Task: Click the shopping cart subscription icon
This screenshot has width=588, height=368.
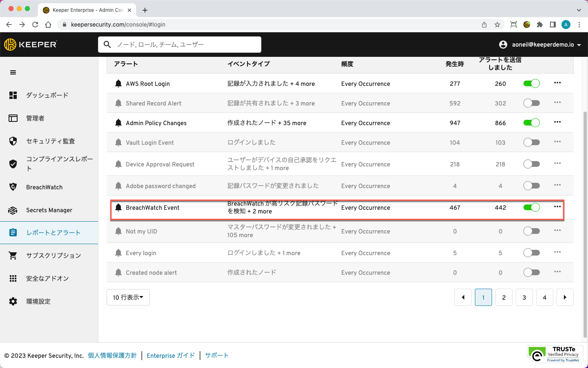Action: [13, 256]
